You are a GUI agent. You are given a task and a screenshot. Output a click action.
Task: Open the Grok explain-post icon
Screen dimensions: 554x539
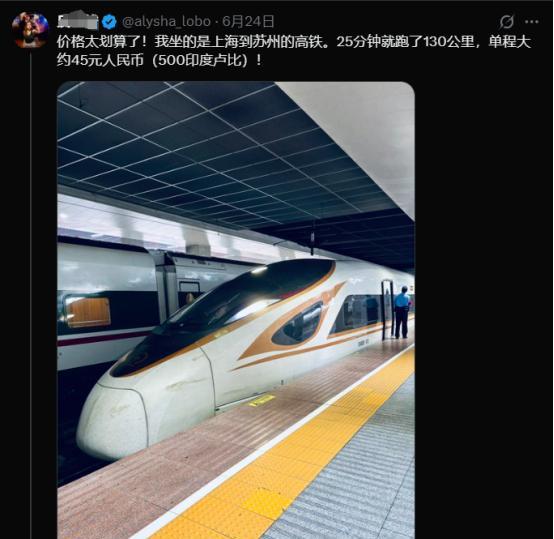(506, 22)
